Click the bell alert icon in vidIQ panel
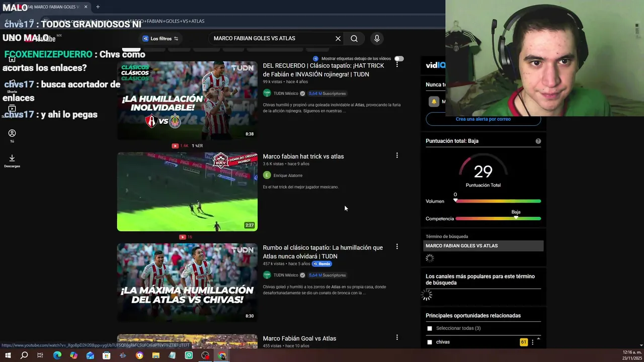The image size is (644, 362). [434, 102]
